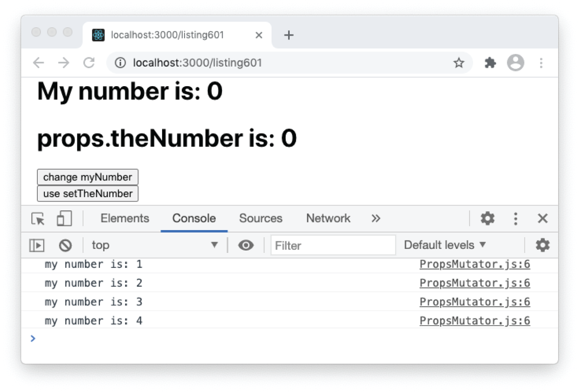Switch to the Sources tab
This screenshot has width=579, height=392.
(x=260, y=218)
